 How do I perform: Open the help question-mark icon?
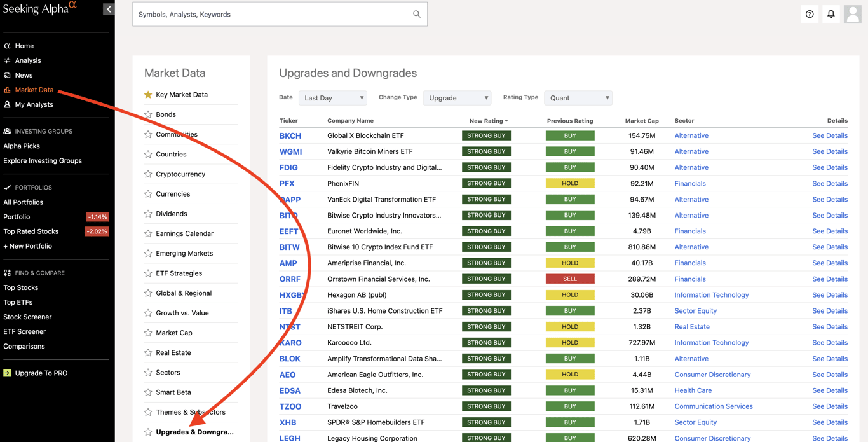click(x=809, y=13)
